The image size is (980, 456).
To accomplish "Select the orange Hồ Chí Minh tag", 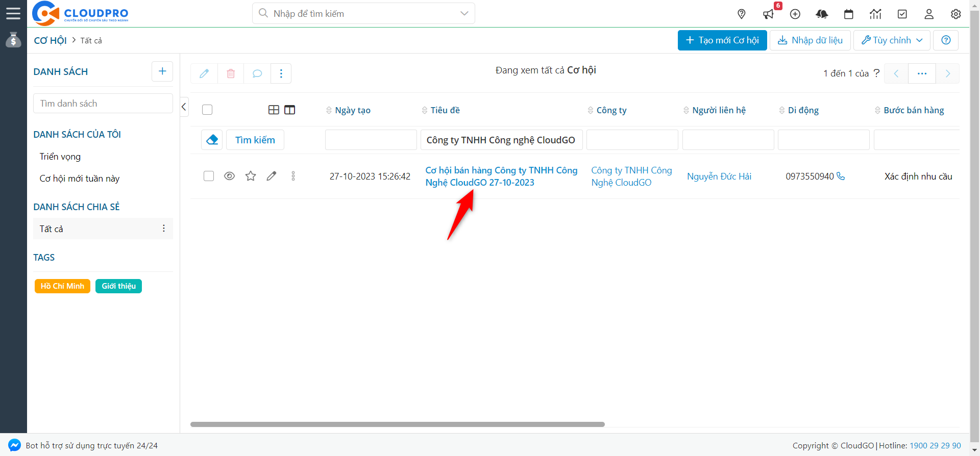I will [x=62, y=286].
